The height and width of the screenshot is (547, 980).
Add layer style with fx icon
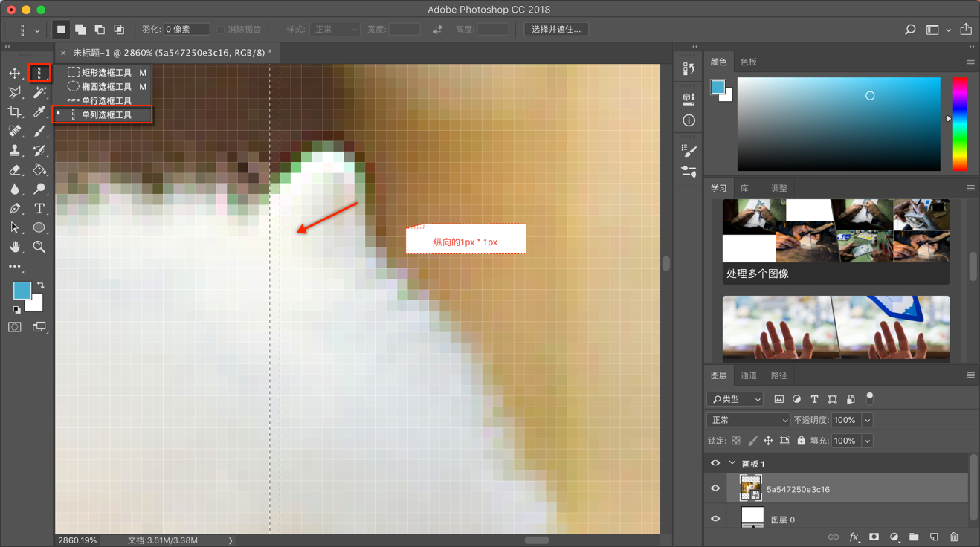click(x=854, y=537)
